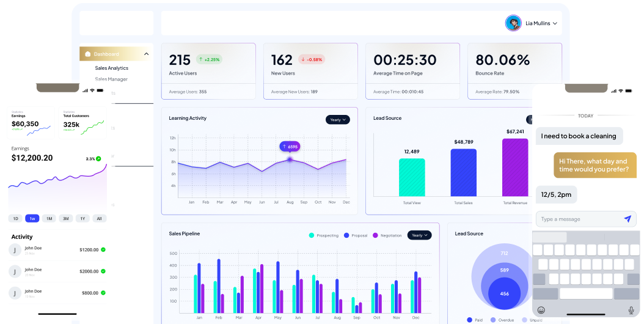Open Yearly dropdown in Learning Activity

click(x=337, y=120)
